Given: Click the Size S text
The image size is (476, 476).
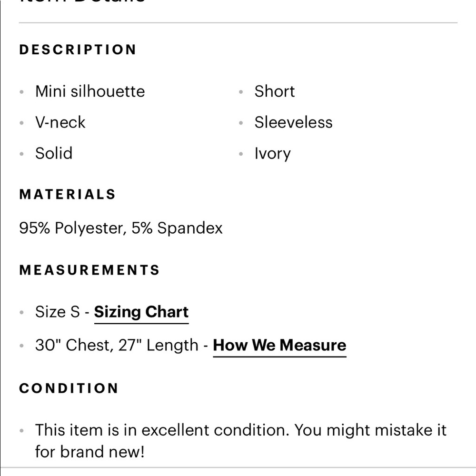Looking at the screenshot, I should [58, 312].
